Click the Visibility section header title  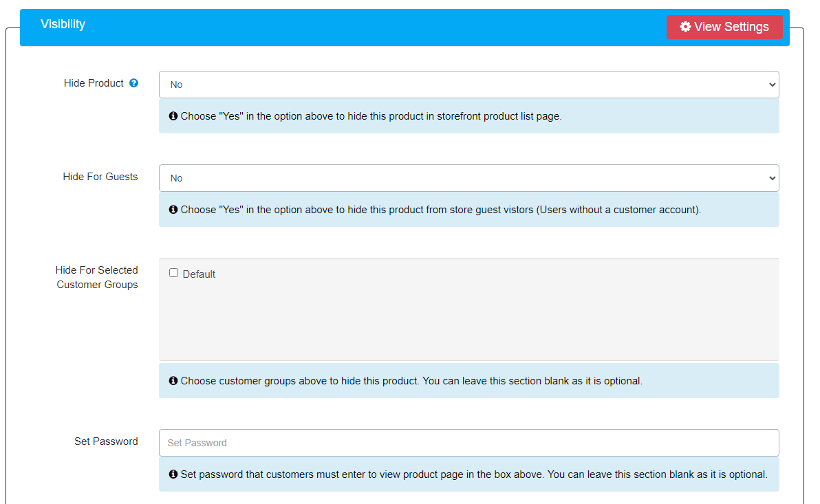click(x=63, y=25)
